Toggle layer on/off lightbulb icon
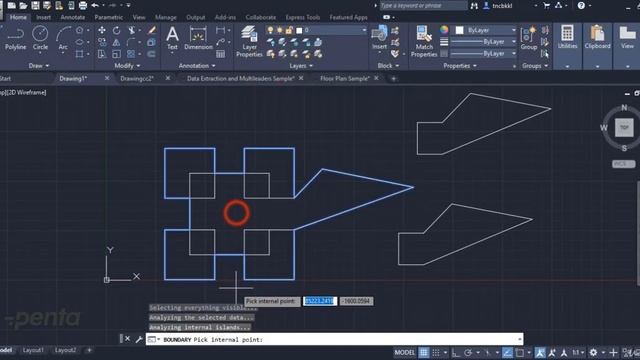This screenshot has width=640, height=360. coord(270,30)
